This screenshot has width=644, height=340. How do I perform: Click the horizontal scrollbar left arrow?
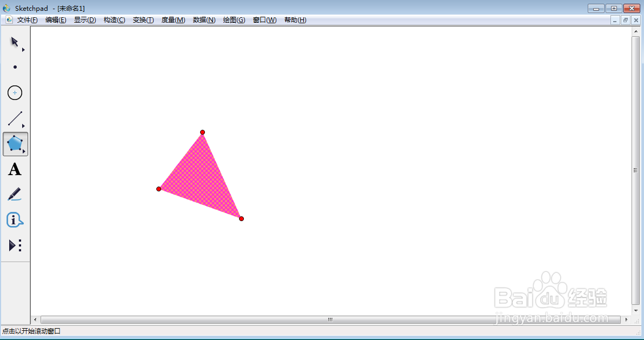tap(35, 319)
